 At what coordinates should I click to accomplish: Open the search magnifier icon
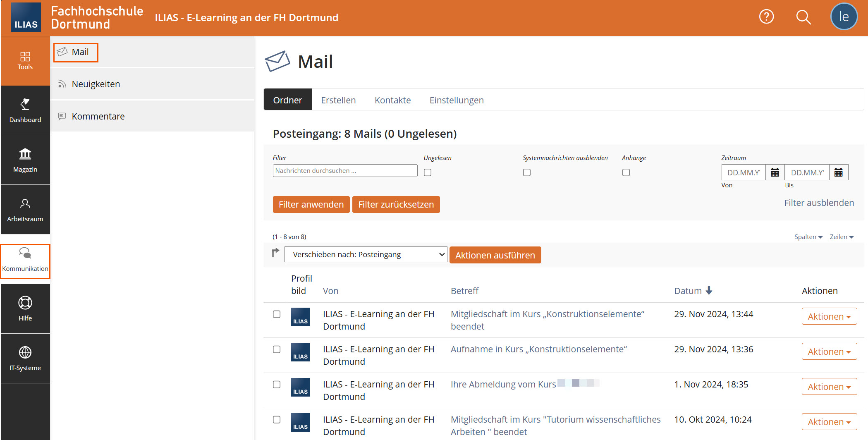click(x=803, y=17)
